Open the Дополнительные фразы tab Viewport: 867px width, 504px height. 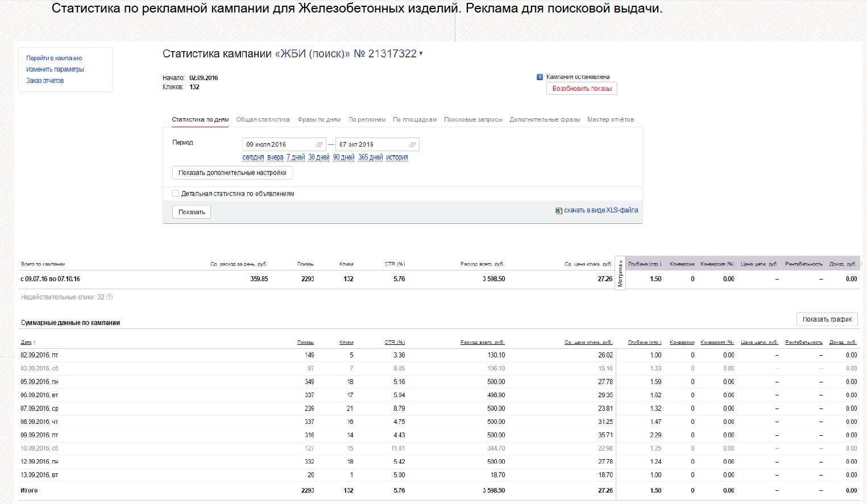click(x=545, y=120)
